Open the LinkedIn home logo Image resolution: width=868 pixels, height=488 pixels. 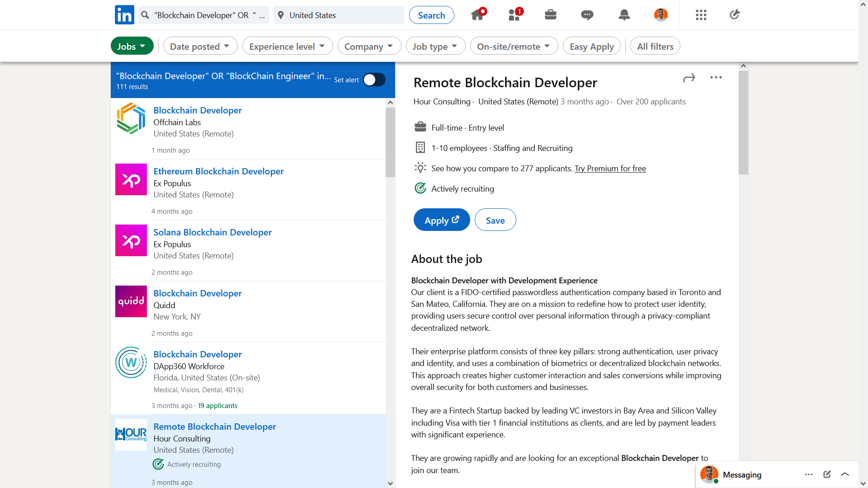(x=124, y=15)
